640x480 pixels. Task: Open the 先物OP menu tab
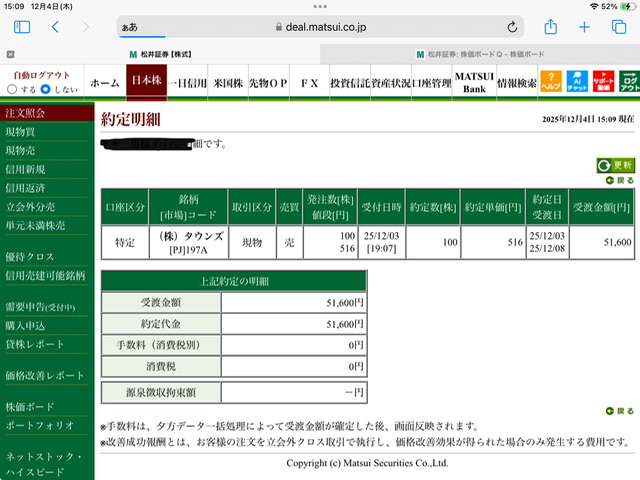pyautogui.click(x=269, y=83)
